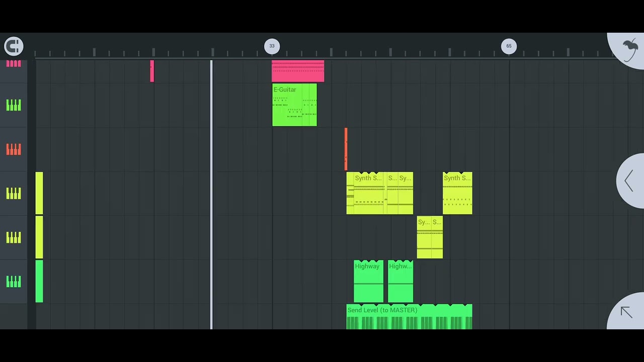The width and height of the screenshot is (644, 362).
Task: Select the Highway track's green keys icon
Action: pos(14,282)
